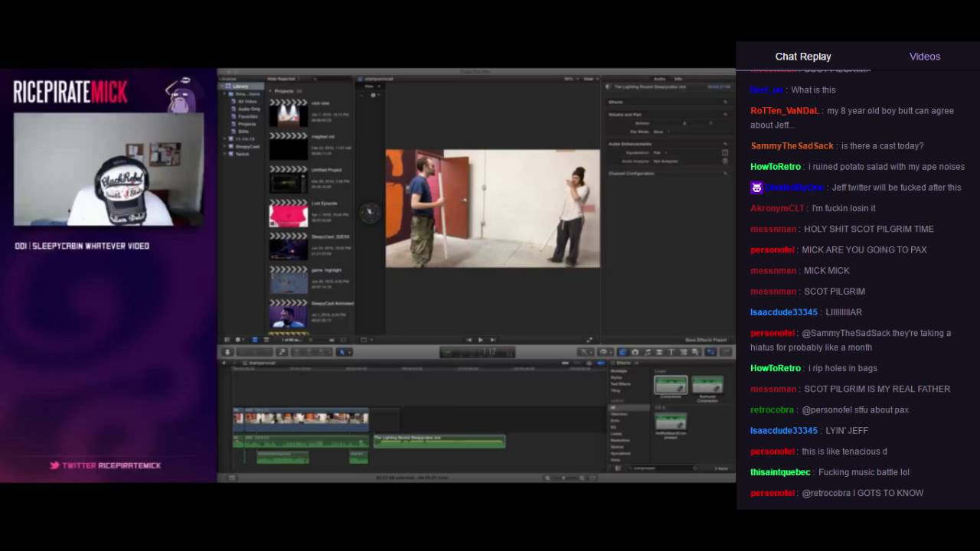This screenshot has width=980, height=551.
Task: Select the Favorites smart collection
Action: tap(247, 116)
